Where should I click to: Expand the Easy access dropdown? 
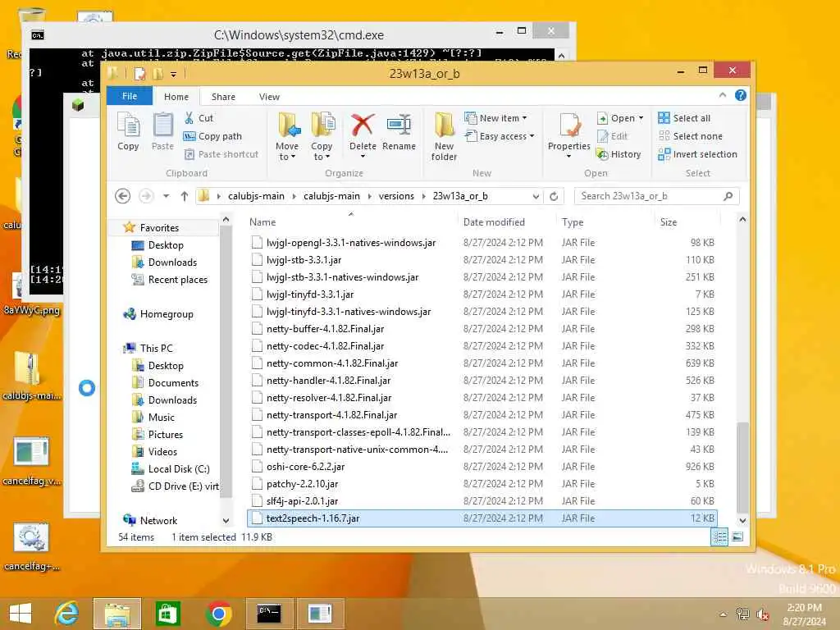pyautogui.click(x=500, y=136)
